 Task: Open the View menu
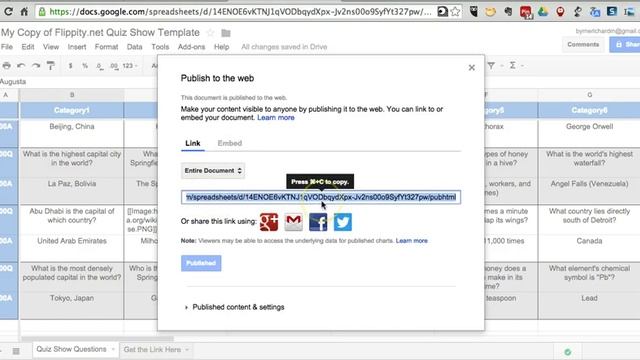click(51, 47)
